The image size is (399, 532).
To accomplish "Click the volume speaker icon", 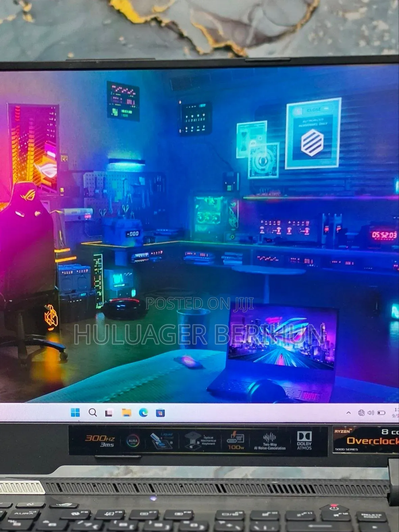I will click(x=371, y=413).
